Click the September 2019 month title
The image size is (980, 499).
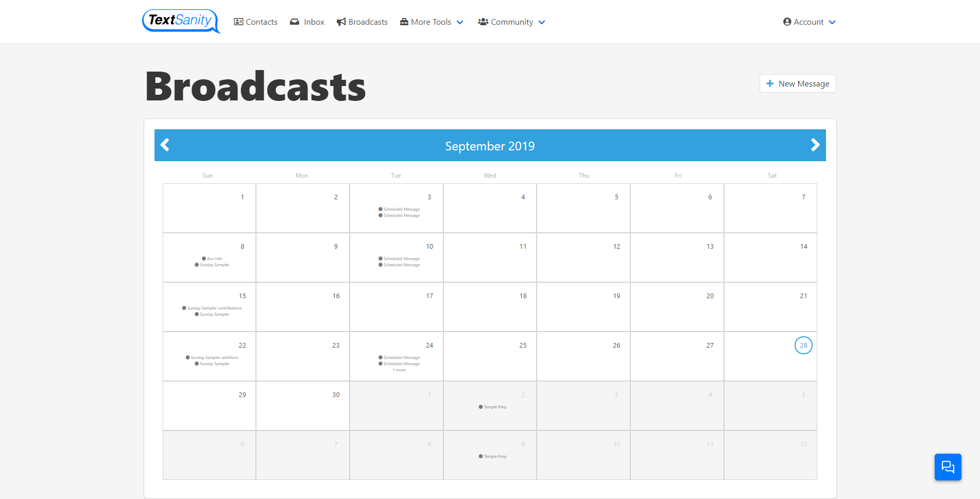(x=490, y=146)
